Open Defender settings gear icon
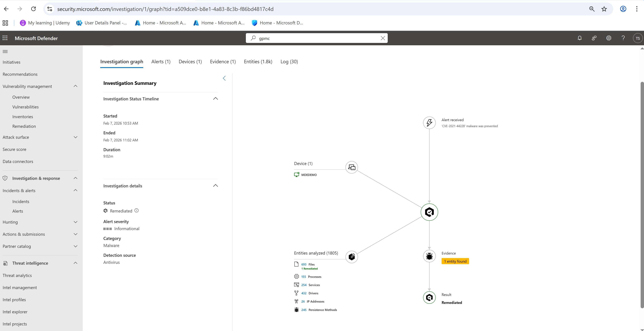 coord(608,38)
